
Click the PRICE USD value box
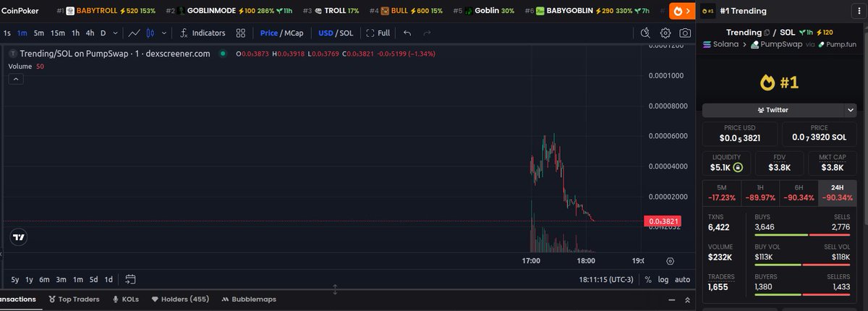(739, 134)
